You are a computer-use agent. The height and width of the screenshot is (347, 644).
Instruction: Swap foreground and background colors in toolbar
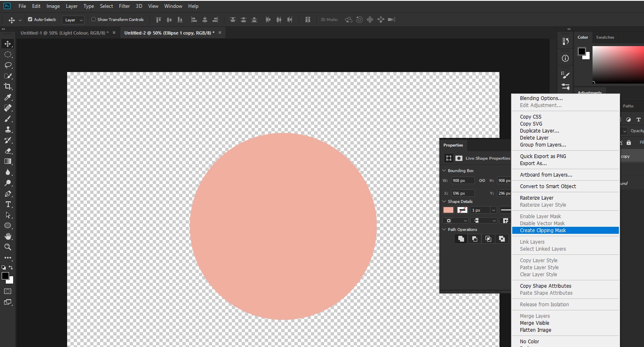11,268
